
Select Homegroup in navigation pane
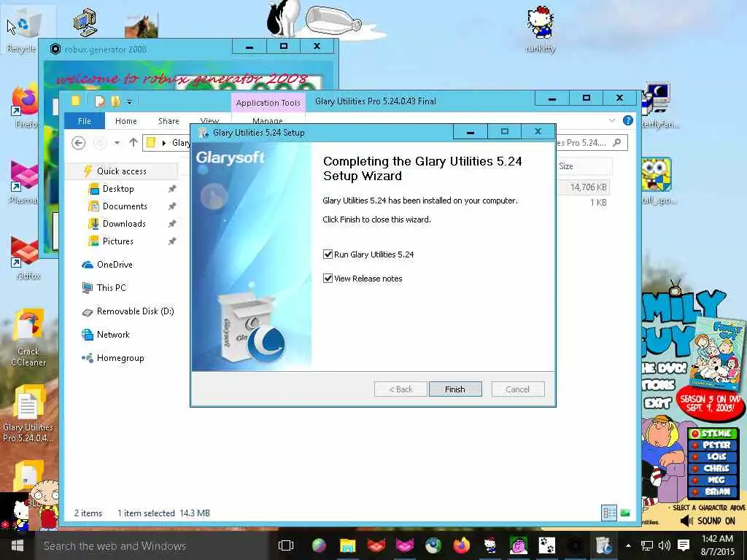120,358
